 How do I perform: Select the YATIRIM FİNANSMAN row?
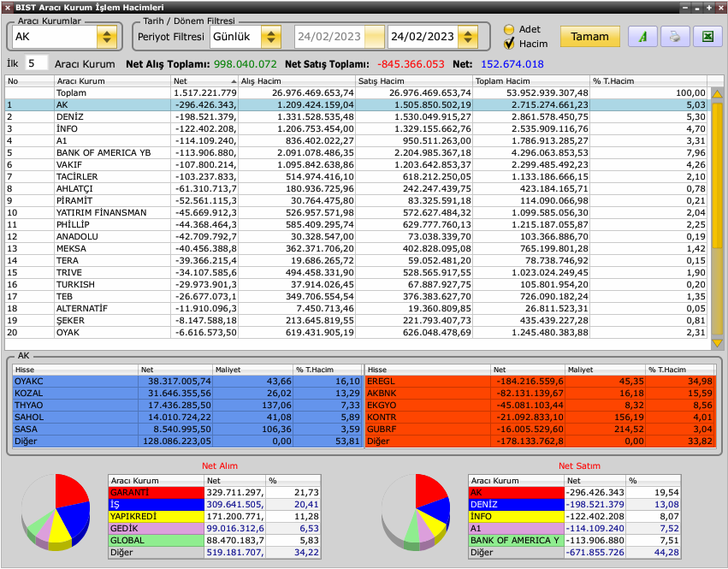(x=356, y=213)
